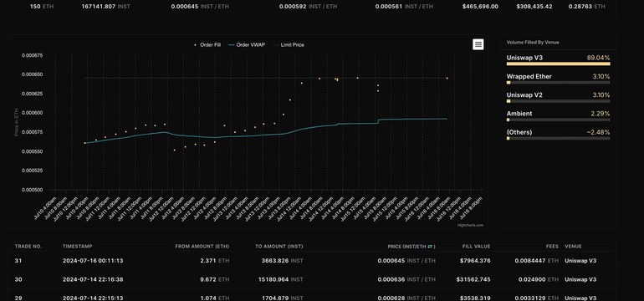Click the TIMESTAMP column header
The height and width of the screenshot is (301, 644).
(x=78, y=247)
